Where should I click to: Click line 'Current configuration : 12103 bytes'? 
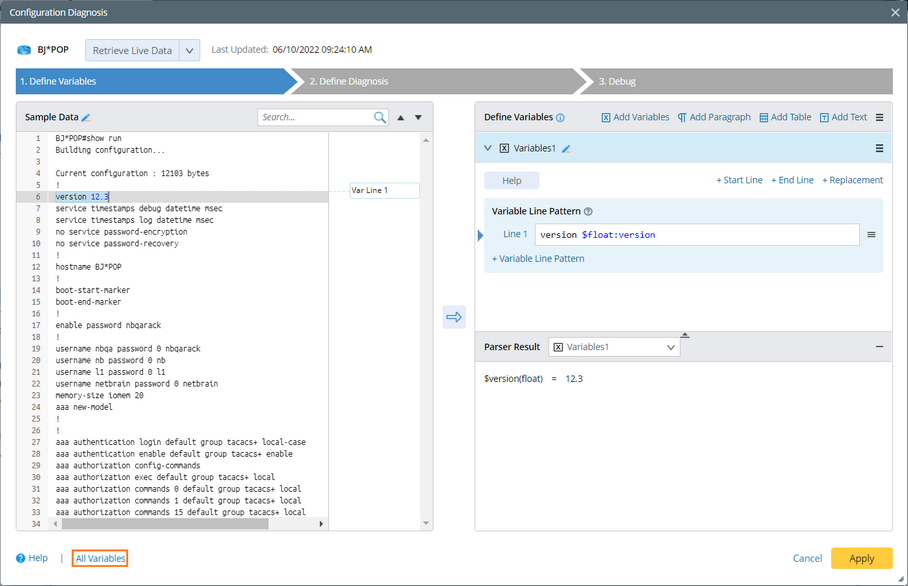click(132, 173)
